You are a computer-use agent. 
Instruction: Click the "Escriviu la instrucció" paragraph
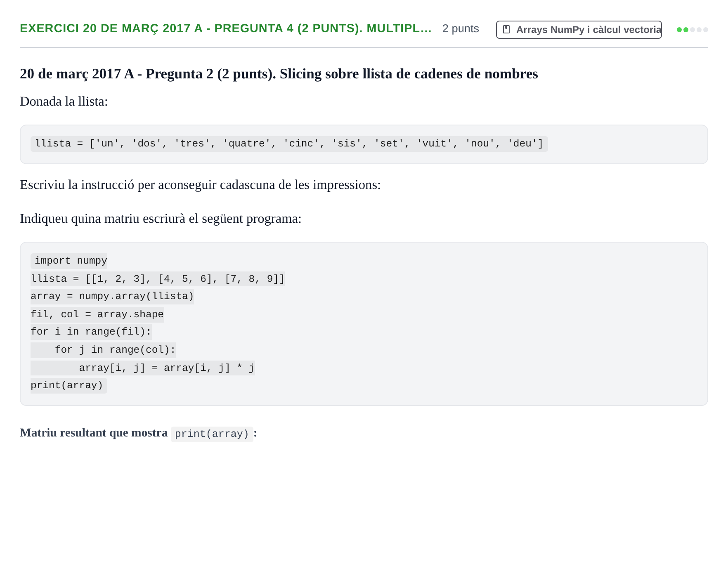coord(200,185)
